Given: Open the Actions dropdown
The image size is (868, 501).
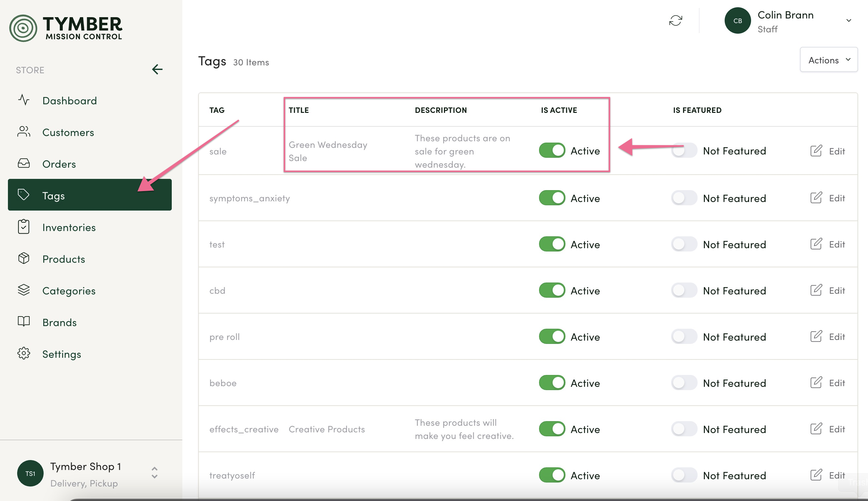Looking at the screenshot, I should (x=828, y=59).
